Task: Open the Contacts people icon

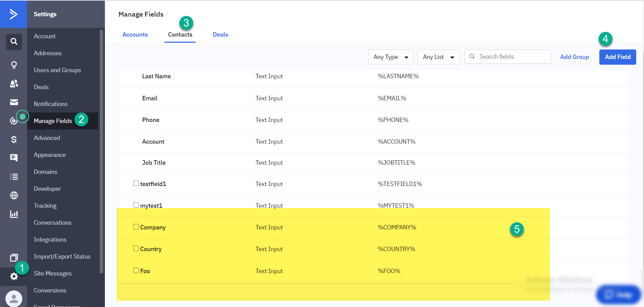Action: 14,84
